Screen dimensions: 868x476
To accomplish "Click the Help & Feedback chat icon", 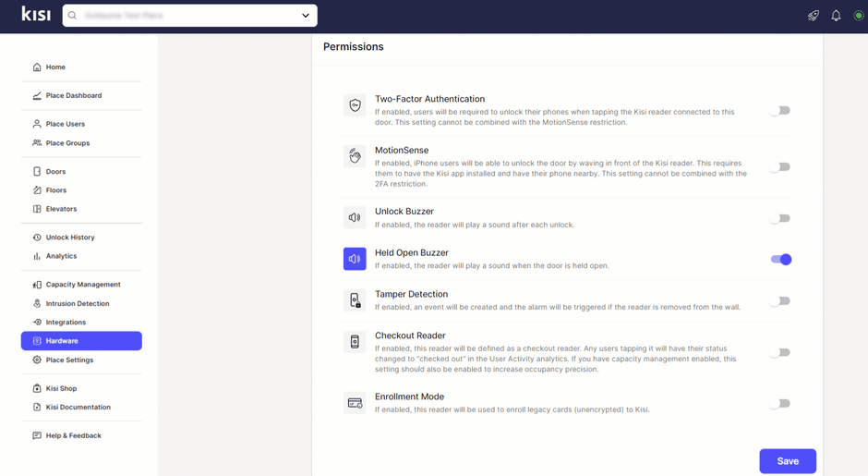I will [x=37, y=435].
